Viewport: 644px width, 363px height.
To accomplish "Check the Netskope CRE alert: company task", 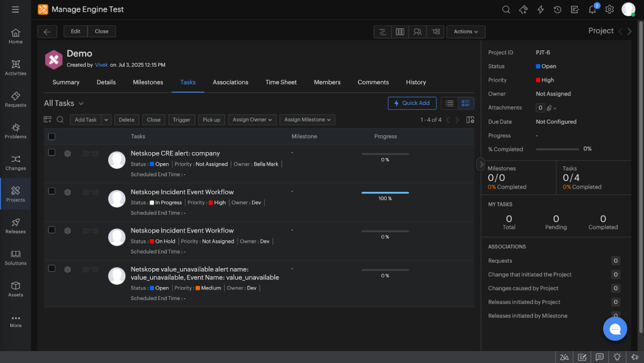I will (x=52, y=152).
